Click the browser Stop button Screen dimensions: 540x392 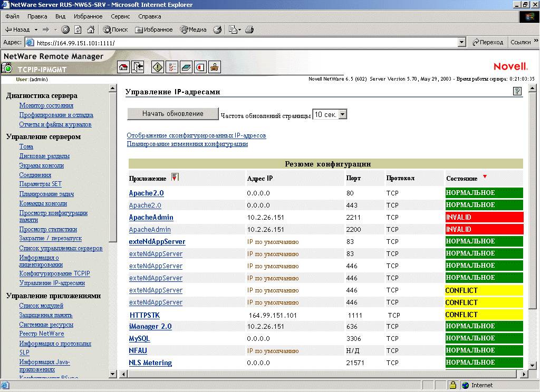65,30
